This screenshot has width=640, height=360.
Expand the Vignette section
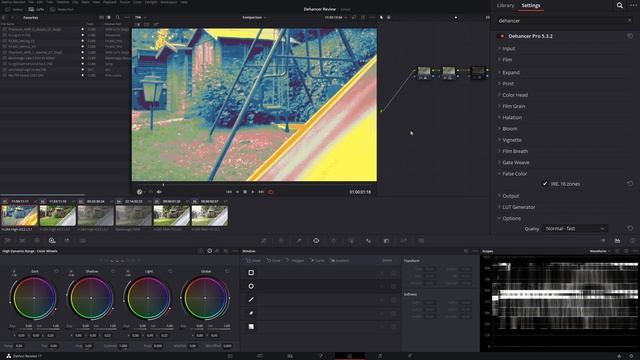[x=512, y=140]
